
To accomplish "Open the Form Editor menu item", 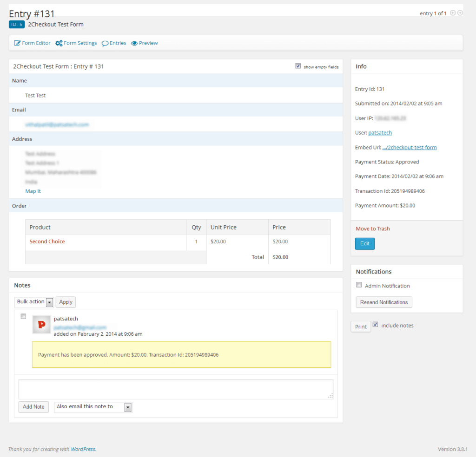I will 32,43.
